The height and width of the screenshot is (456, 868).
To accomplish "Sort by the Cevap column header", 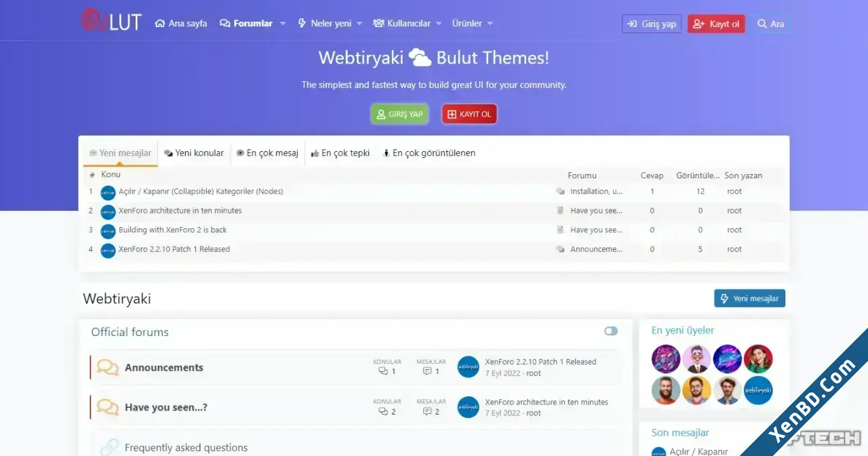I will (x=652, y=175).
